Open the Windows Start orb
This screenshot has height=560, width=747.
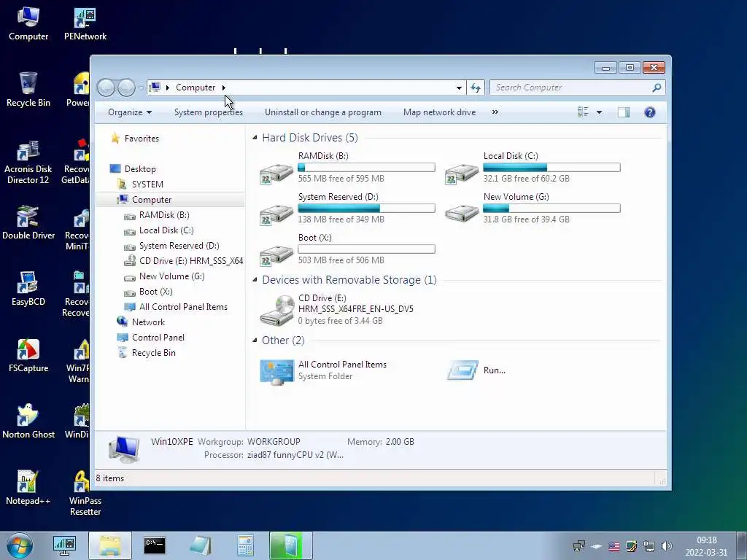(20, 545)
